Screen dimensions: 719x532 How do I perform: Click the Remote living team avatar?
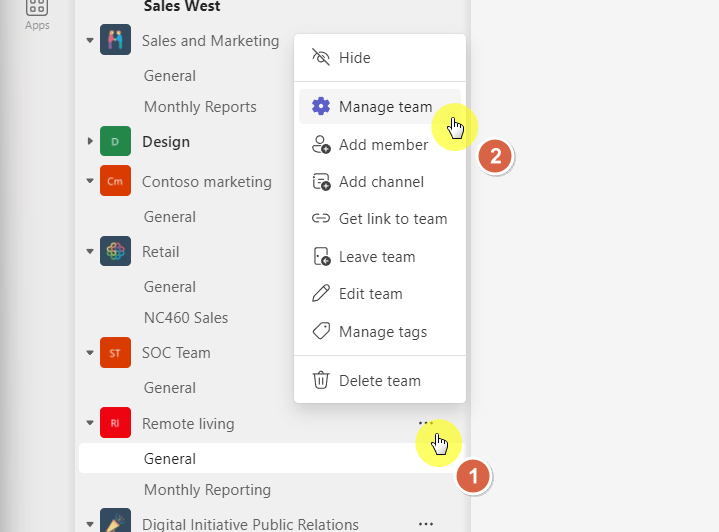pyautogui.click(x=115, y=422)
